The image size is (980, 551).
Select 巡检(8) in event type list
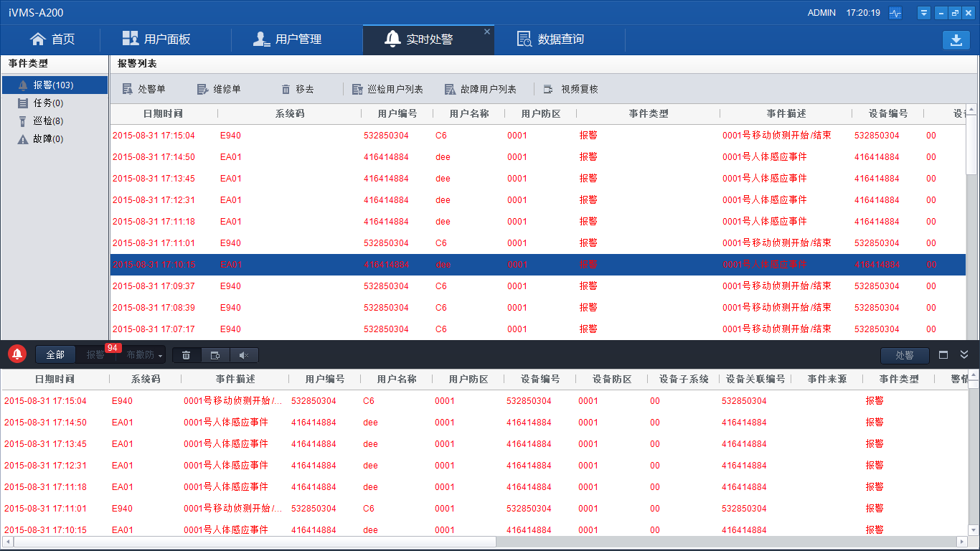[48, 121]
